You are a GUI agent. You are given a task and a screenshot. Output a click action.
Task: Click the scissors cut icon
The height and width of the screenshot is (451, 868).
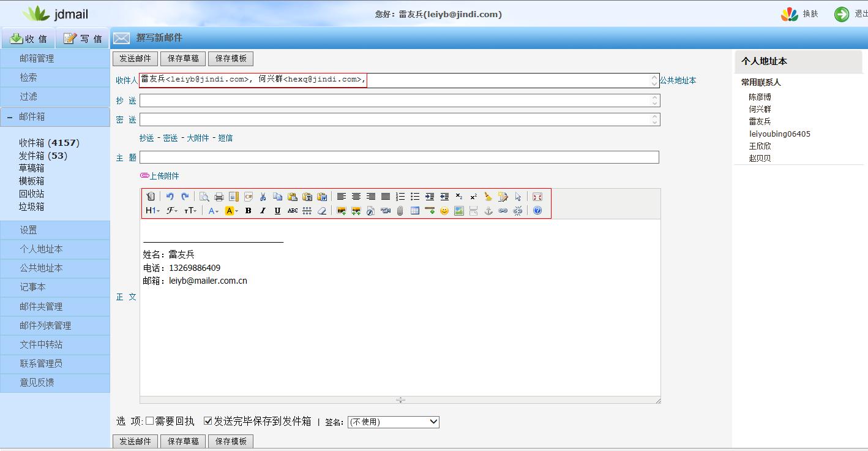point(263,197)
